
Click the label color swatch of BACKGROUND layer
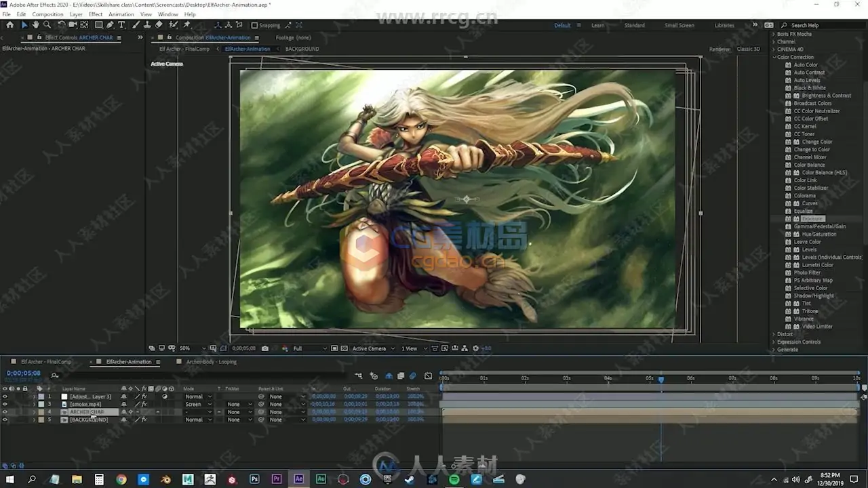(x=41, y=420)
